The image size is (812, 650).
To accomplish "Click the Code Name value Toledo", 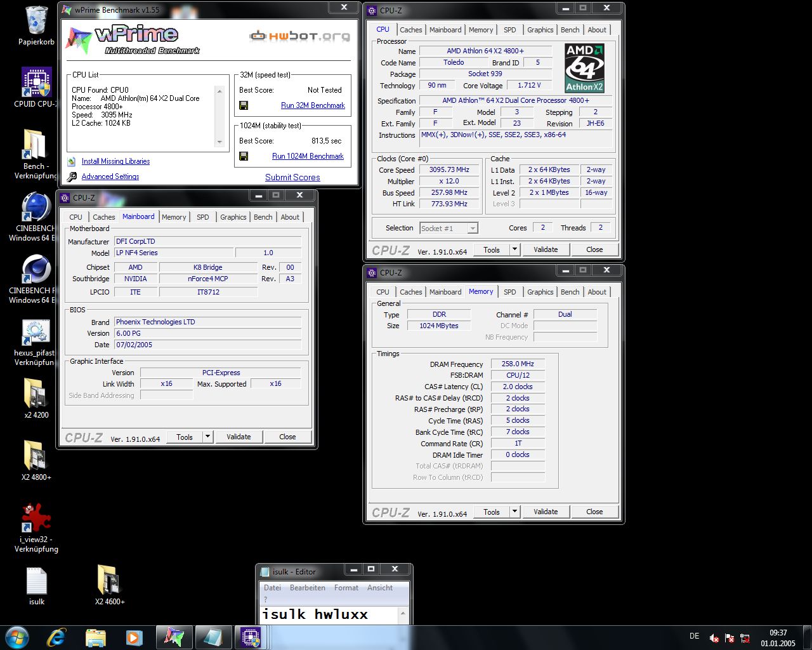I will point(454,62).
